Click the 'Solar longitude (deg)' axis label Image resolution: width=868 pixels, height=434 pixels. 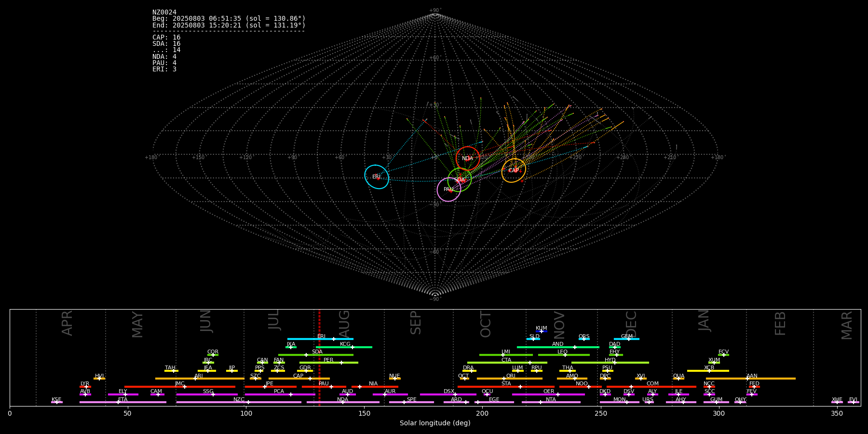435,423
